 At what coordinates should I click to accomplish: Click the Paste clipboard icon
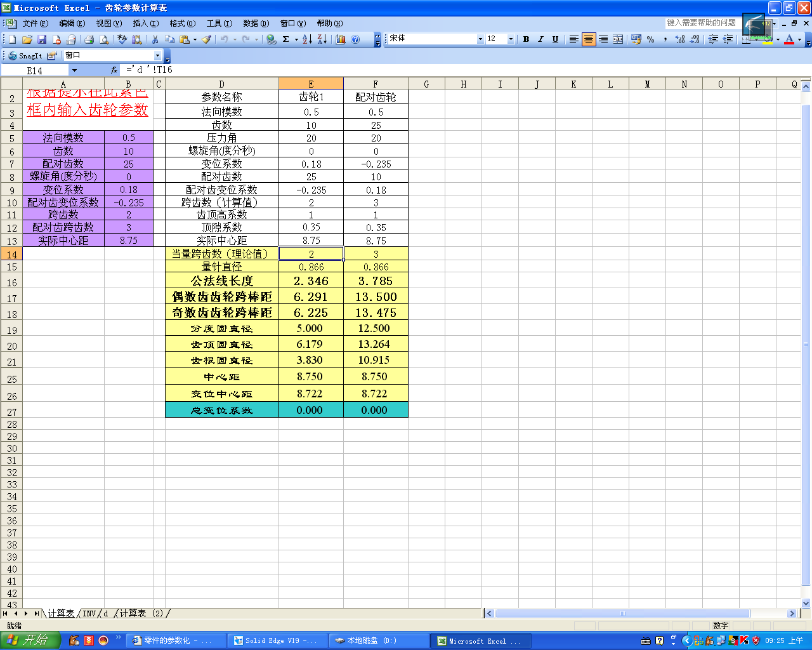pos(184,39)
